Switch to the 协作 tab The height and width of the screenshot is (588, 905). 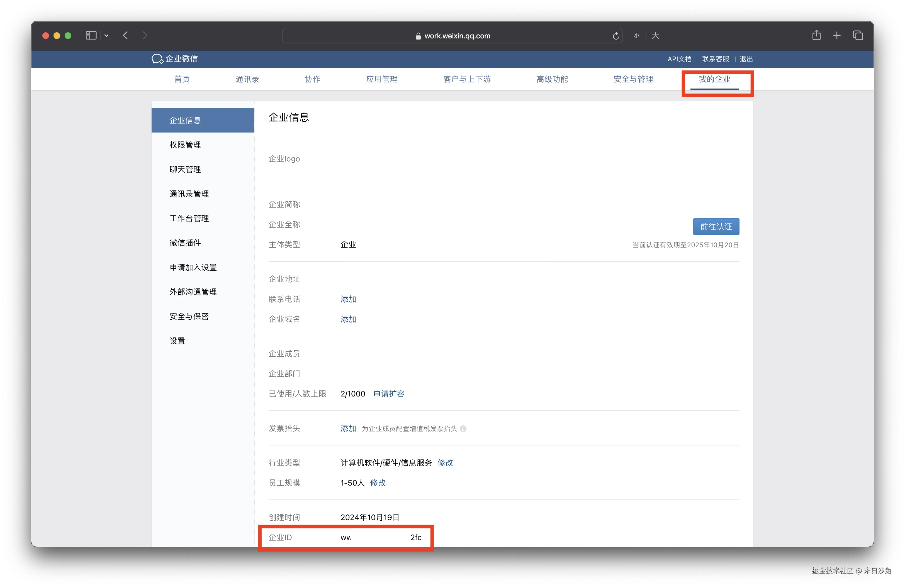click(313, 79)
